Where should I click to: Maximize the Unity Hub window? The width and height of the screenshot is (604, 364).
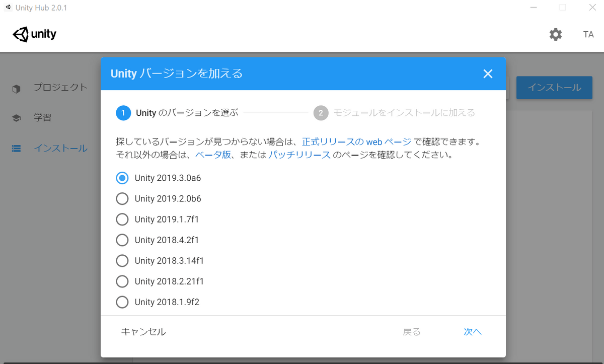coord(563,7)
